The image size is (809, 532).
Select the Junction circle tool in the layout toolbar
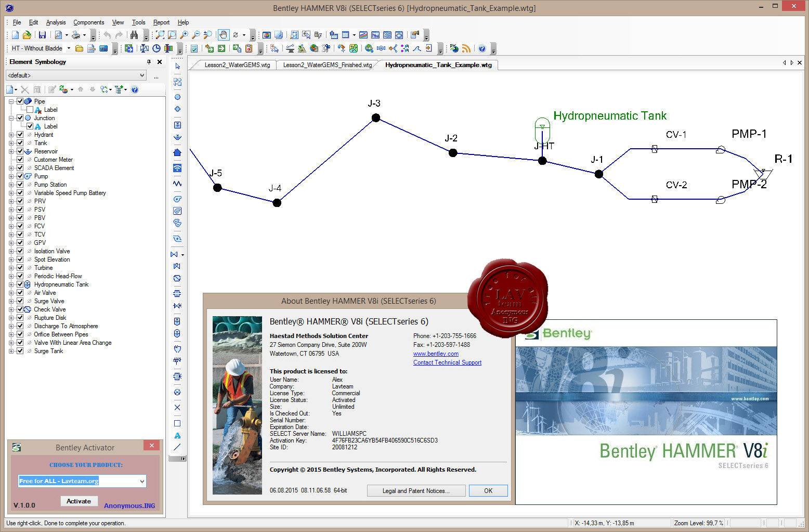coord(177,97)
